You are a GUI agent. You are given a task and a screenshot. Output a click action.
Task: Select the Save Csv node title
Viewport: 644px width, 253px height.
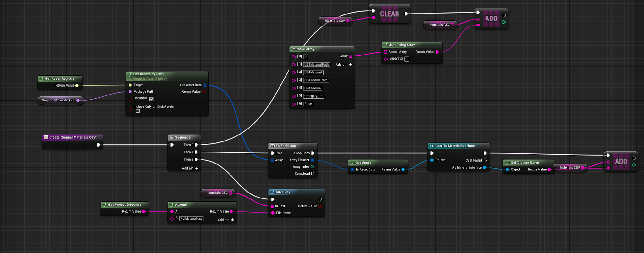(283, 192)
